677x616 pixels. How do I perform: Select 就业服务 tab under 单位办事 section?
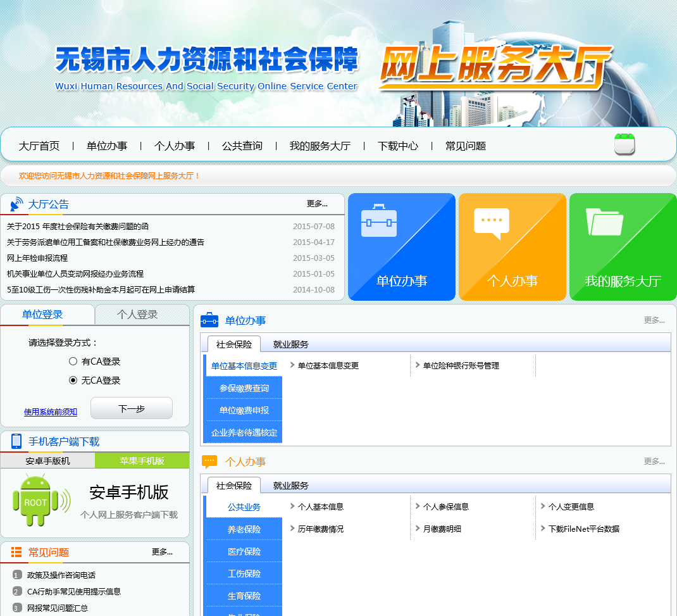coord(290,344)
